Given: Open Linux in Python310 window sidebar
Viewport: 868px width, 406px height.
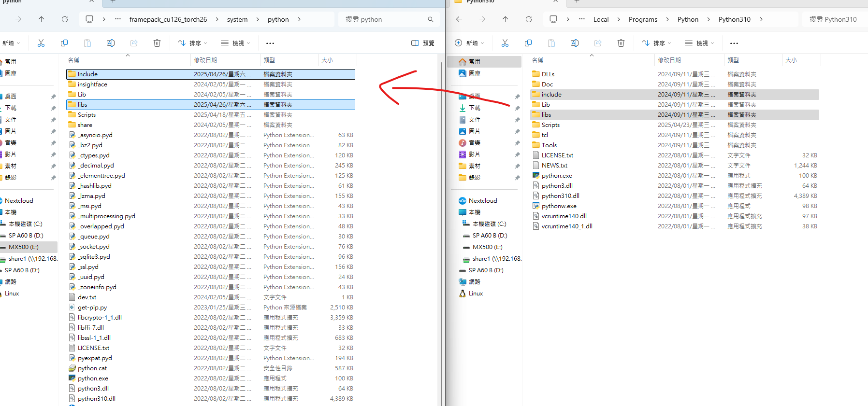Looking at the screenshot, I should (x=476, y=294).
